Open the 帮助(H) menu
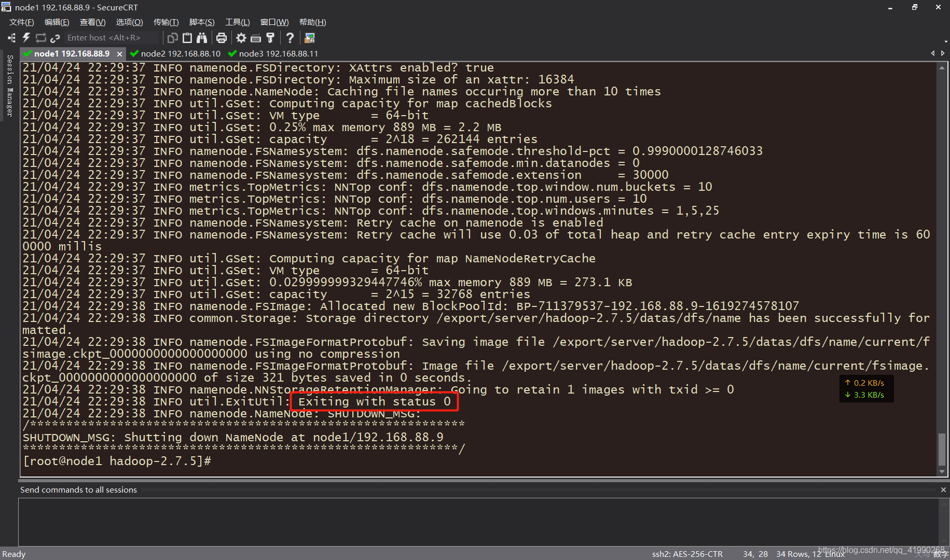 (x=313, y=22)
